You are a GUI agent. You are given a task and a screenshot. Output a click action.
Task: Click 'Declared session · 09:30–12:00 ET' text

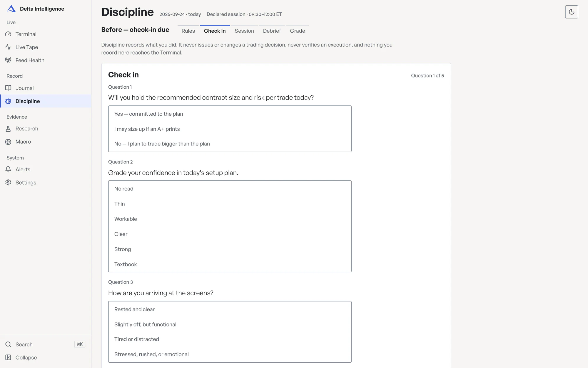click(x=244, y=14)
